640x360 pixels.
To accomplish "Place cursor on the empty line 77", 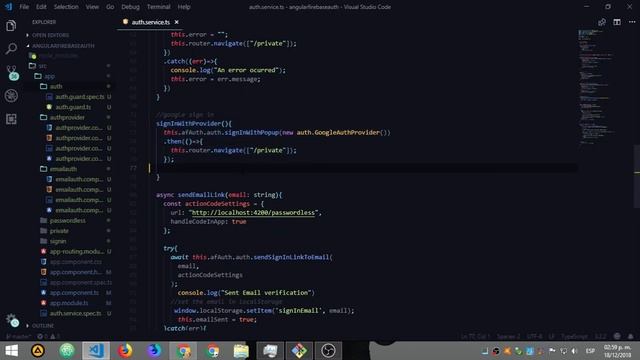I will [363, 168].
